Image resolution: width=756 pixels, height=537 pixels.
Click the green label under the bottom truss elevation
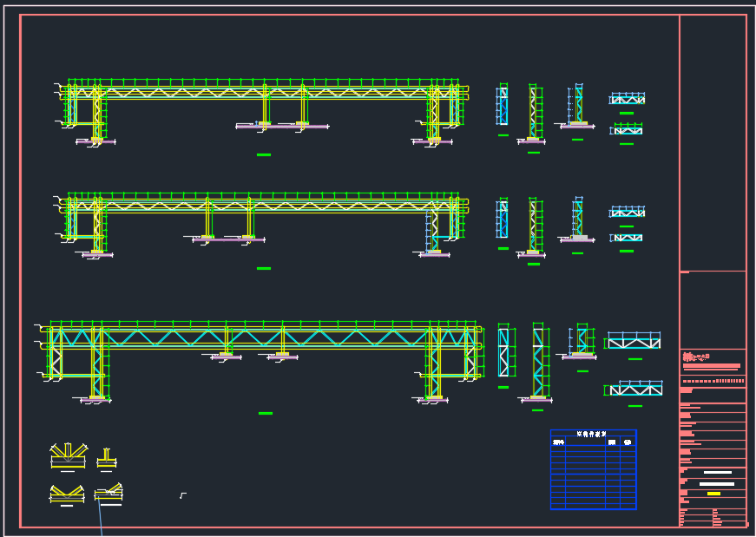[266, 413]
